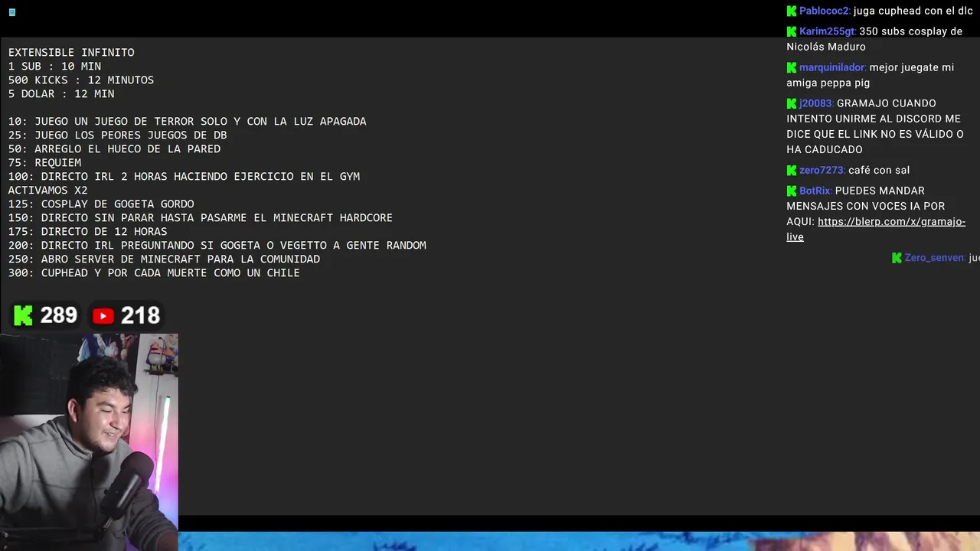Click goal 10 'JUEGO DE TERROR SOLO' line

[188, 122]
